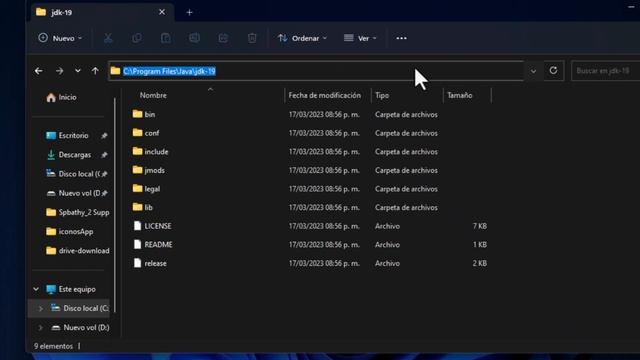Open Inicio home in sidebar
The image size is (640, 360).
61,97
